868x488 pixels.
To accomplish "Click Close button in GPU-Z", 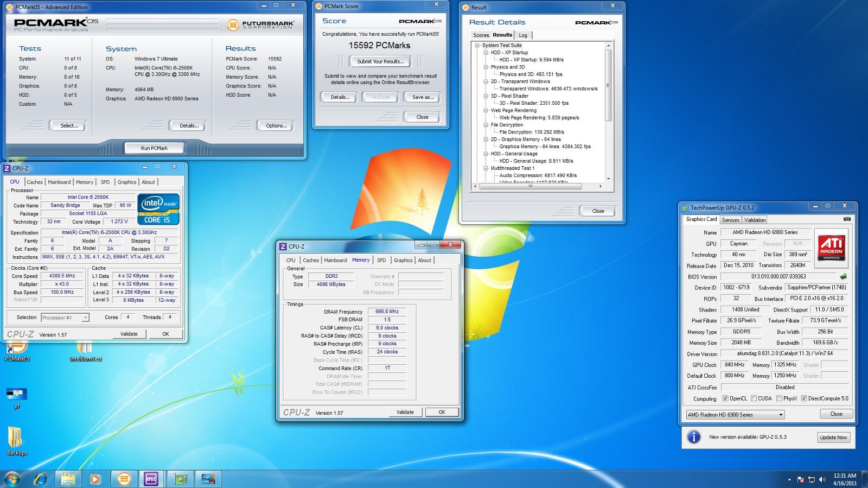I will tap(836, 414).
